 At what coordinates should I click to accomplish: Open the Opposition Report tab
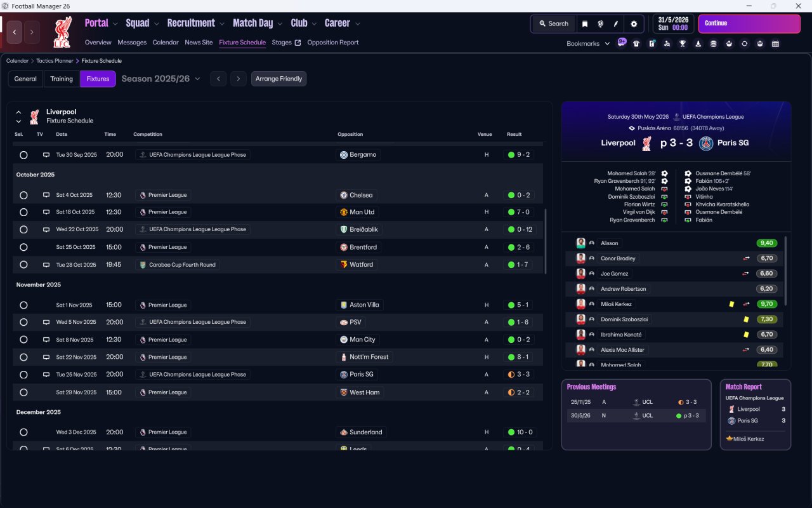tap(333, 43)
